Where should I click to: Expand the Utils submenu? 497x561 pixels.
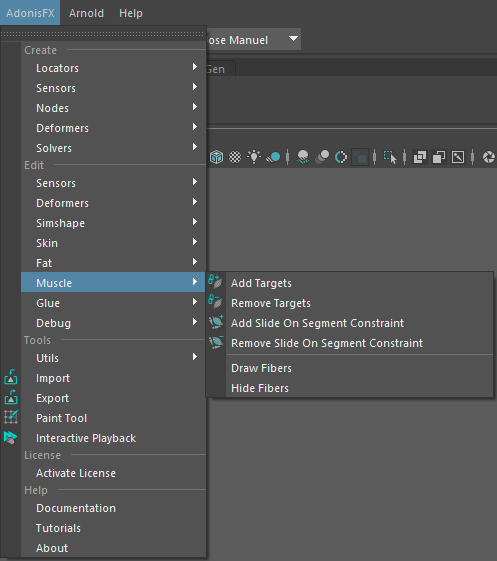point(113,358)
